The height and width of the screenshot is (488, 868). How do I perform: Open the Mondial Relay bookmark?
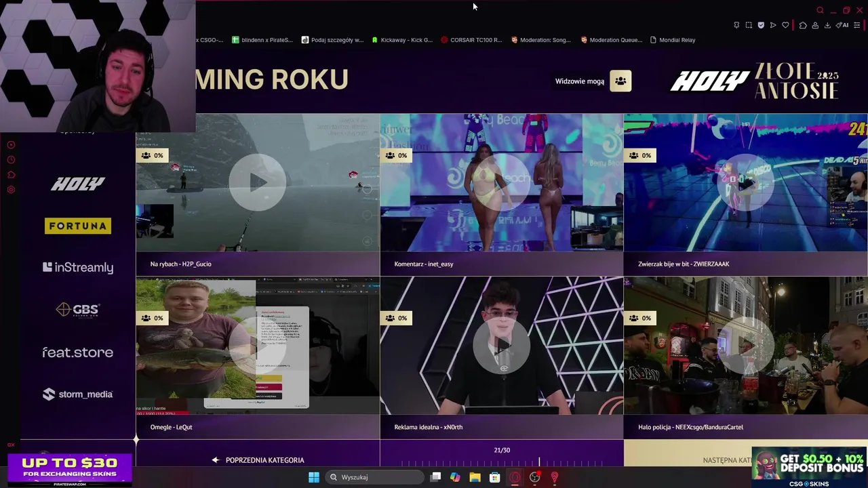(673, 40)
